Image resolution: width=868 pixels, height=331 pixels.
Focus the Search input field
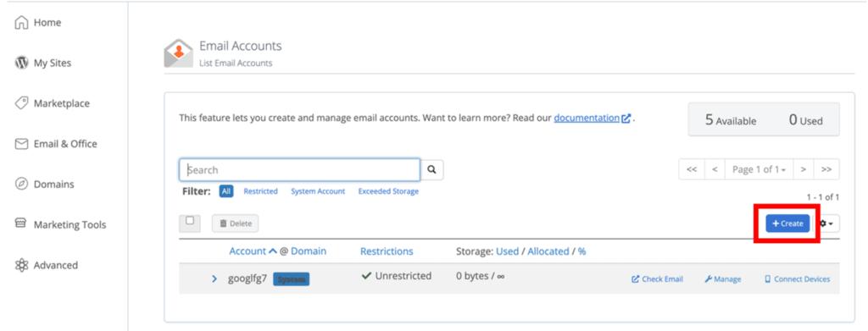299,170
